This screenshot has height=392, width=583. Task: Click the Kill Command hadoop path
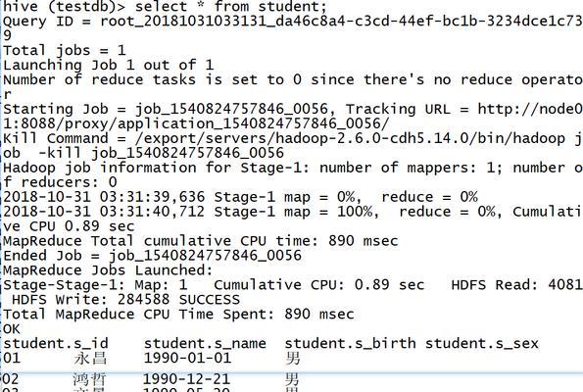pos(359,138)
